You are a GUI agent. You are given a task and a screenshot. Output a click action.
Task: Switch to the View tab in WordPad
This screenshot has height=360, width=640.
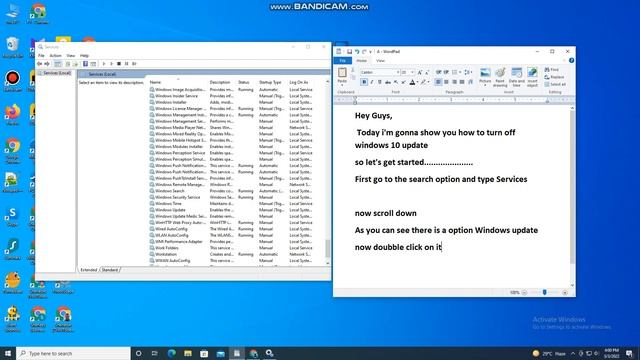380,60
